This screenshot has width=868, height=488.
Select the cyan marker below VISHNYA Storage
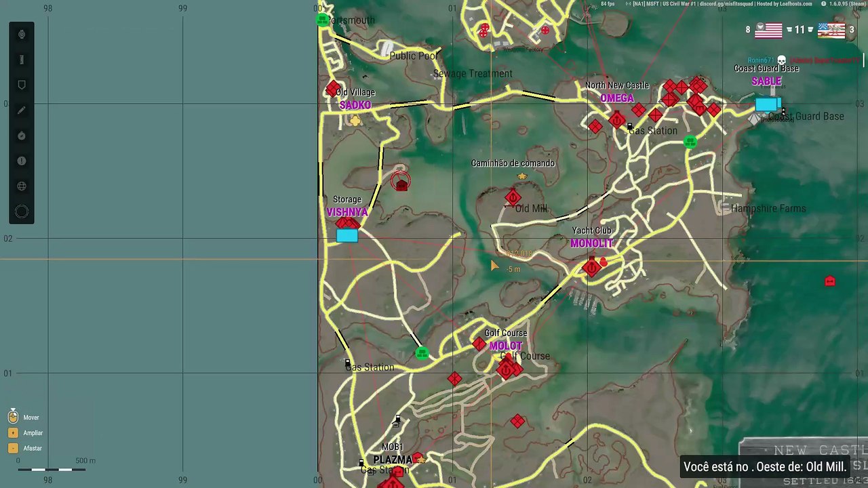click(347, 235)
